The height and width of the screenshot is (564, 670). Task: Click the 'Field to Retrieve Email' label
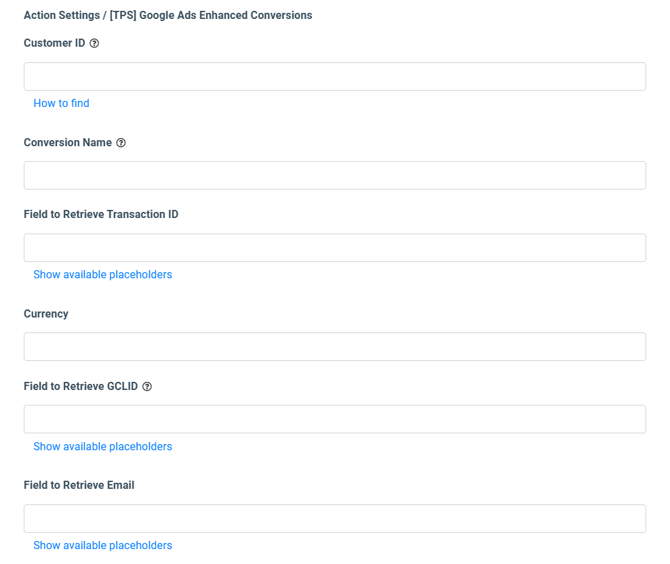pyautogui.click(x=79, y=486)
